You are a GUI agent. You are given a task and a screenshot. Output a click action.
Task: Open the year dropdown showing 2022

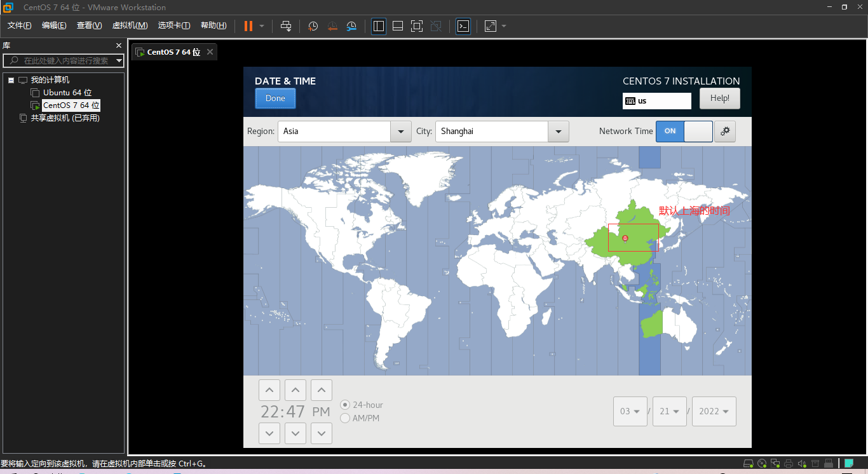click(714, 411)
